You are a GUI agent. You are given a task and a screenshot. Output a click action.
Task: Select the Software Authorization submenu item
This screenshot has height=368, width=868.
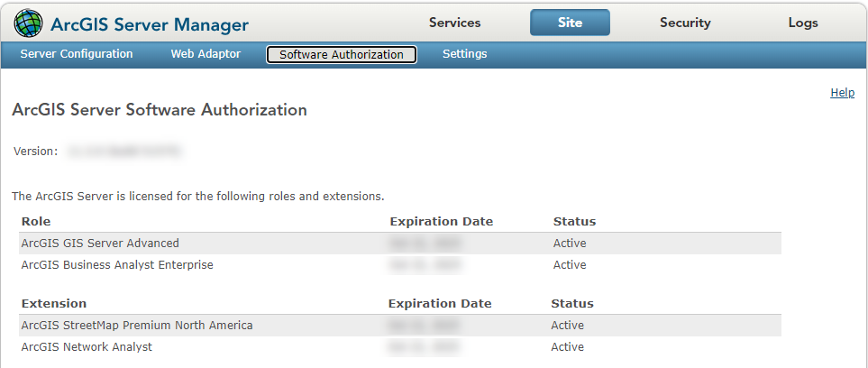[x=342, y=54]
